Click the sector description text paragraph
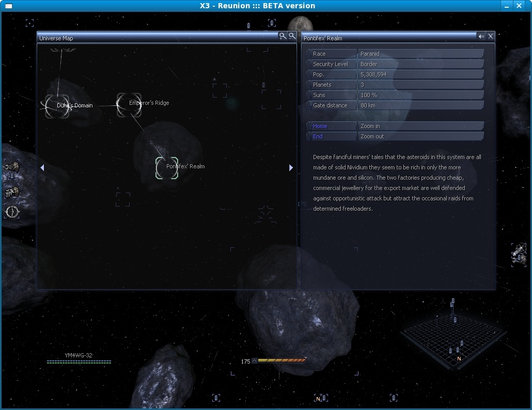This screenshot has width=532, height=410. tap(397, 183)
